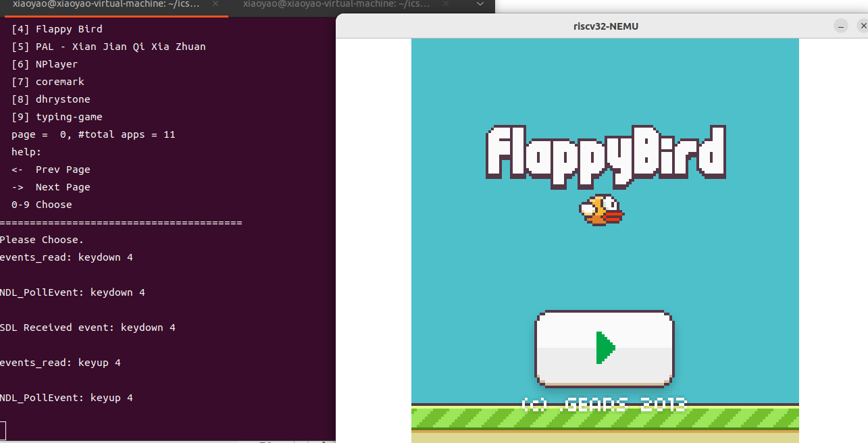The height and width of the screenshot is (443, 868).
Task: Click "events_read: keyup 4" terminal line
Action: (x=60, y=363)
